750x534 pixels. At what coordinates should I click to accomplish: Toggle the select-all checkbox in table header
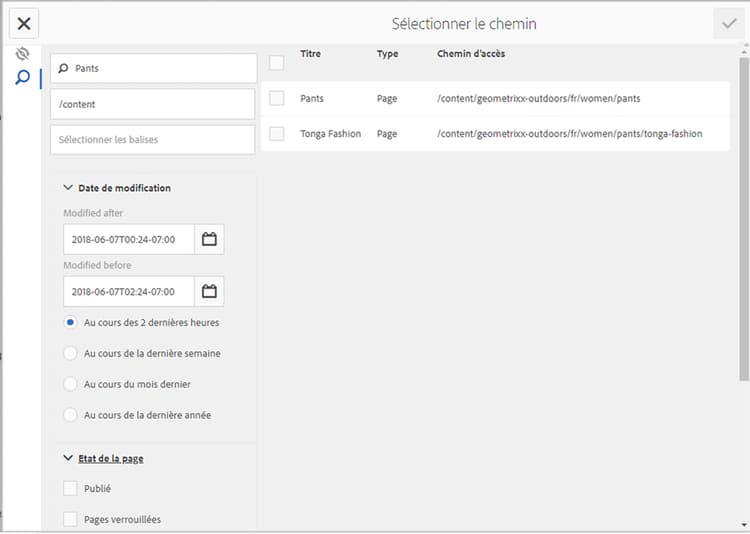(277, 63)
